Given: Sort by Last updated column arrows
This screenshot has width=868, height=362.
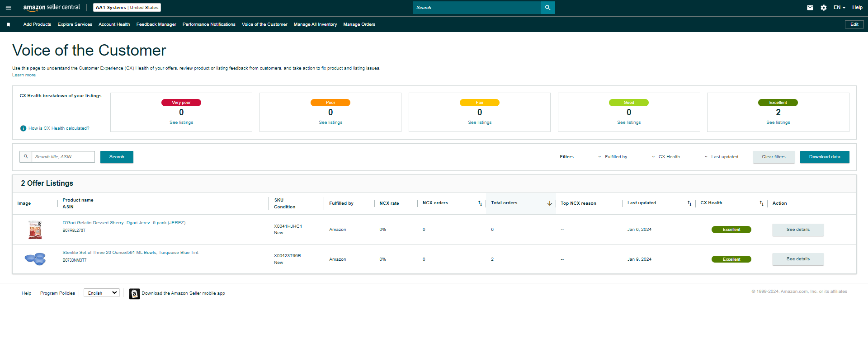Looking at the screenshot, I should (x=689, y=203).
